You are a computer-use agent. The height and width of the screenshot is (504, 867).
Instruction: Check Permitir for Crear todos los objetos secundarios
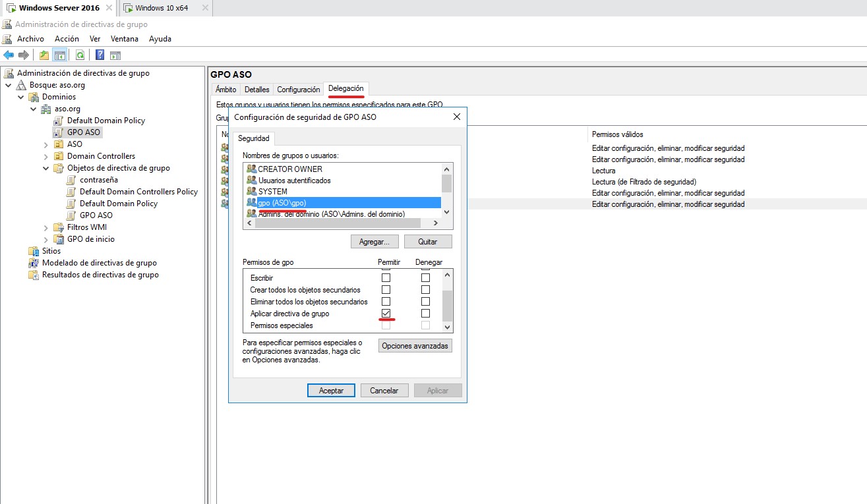pos(386,290)
